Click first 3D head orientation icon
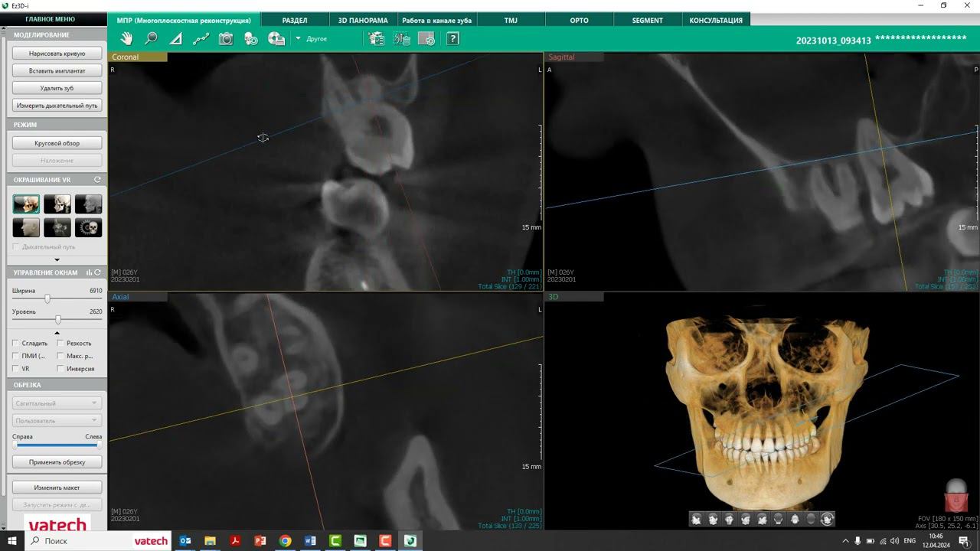 (697, 519)
